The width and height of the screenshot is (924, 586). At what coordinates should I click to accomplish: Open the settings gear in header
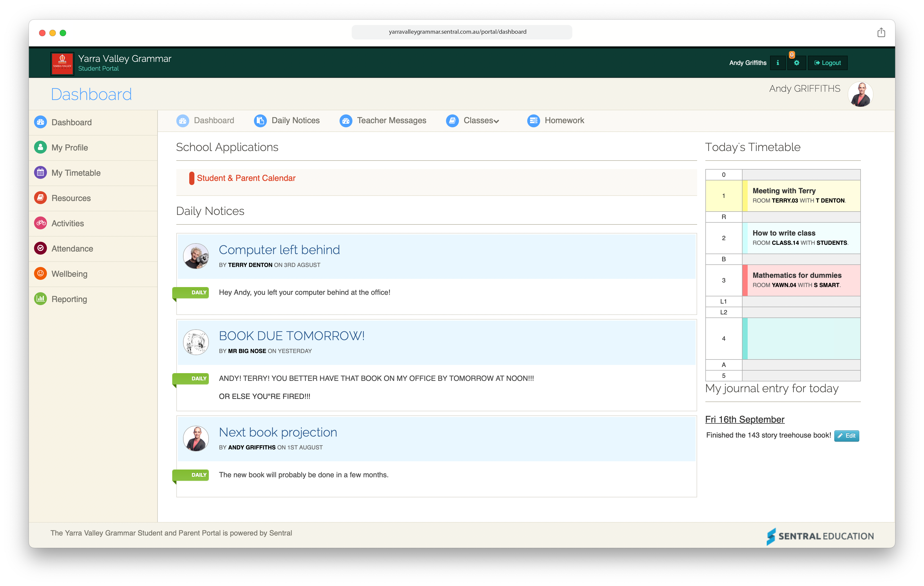point(797,63)
